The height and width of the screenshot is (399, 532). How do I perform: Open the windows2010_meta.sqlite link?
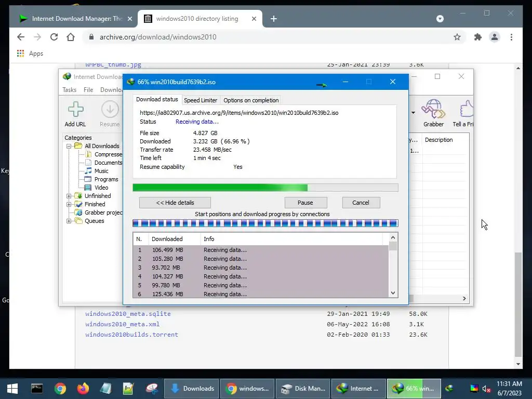(x=128, y=314)
